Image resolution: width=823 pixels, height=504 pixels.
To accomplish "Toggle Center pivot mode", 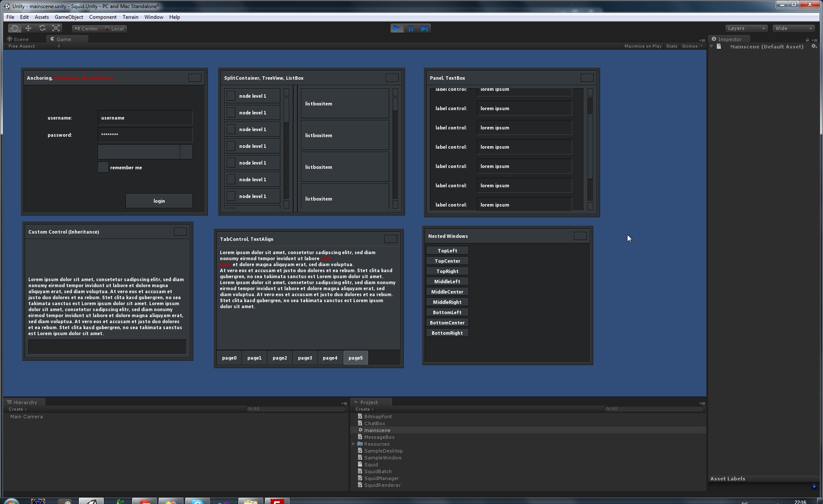I will pyautogui.click(x=85, y=28).
